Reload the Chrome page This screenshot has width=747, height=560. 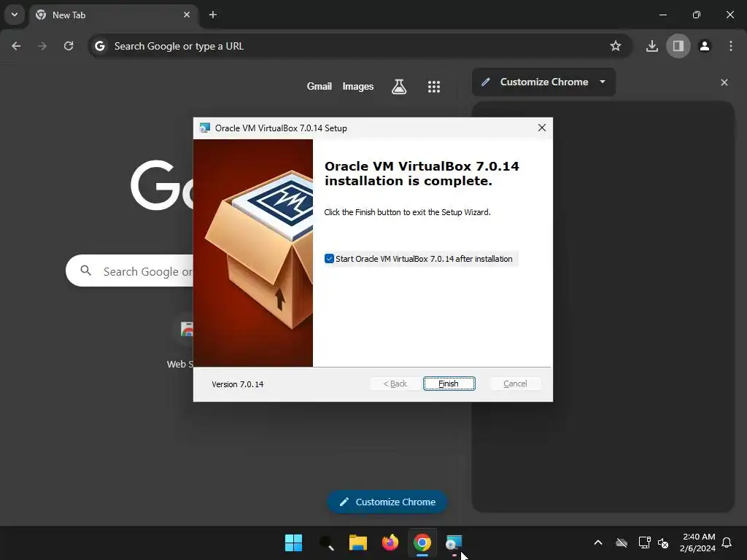[x=69, y=46]
